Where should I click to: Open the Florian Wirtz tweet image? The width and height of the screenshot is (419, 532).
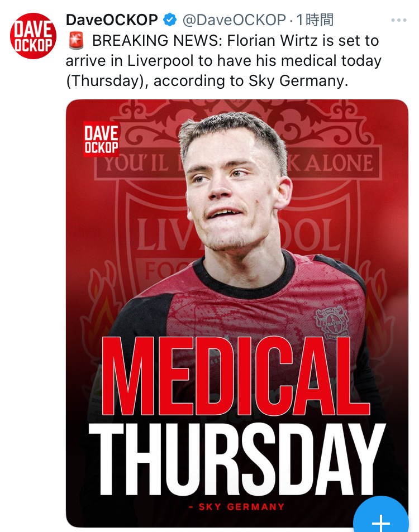pyautogui.click(x=237, y=313)
